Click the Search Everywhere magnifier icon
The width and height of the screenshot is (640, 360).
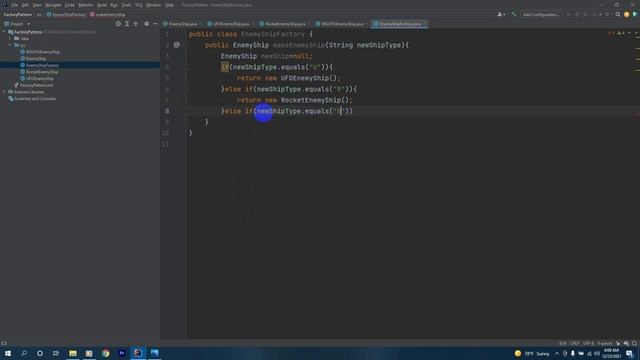pos(618,15)
